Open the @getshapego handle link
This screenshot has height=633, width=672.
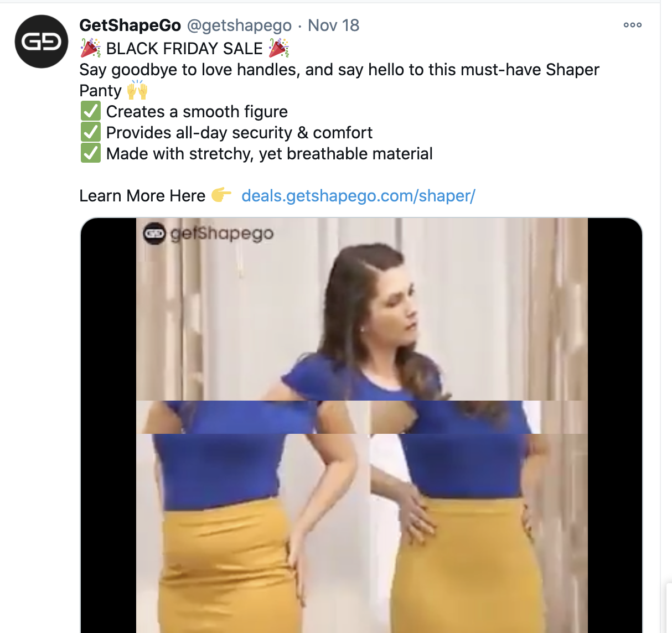[x=239, y=25]
